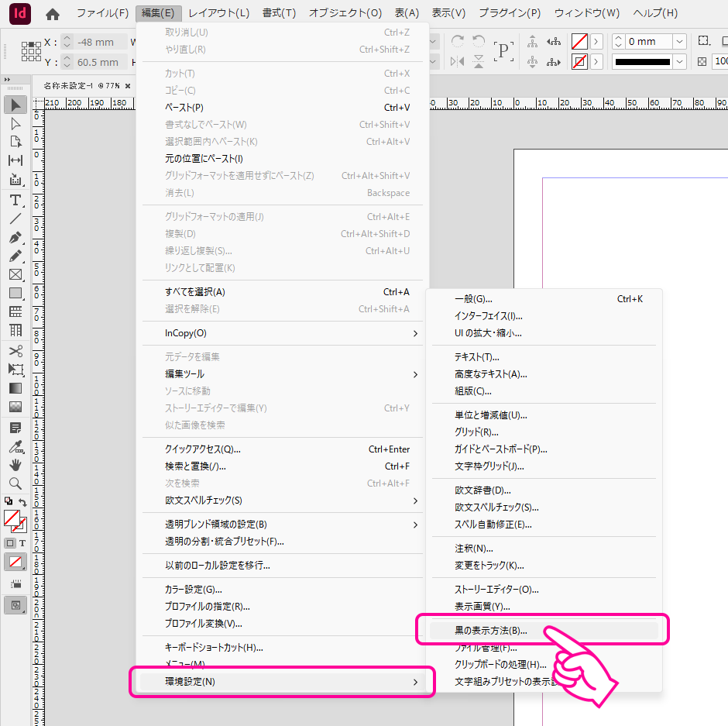Viewport: 728px width, 726px height.
Task: Toggle formatting affects container button
Action: point(10,542)
